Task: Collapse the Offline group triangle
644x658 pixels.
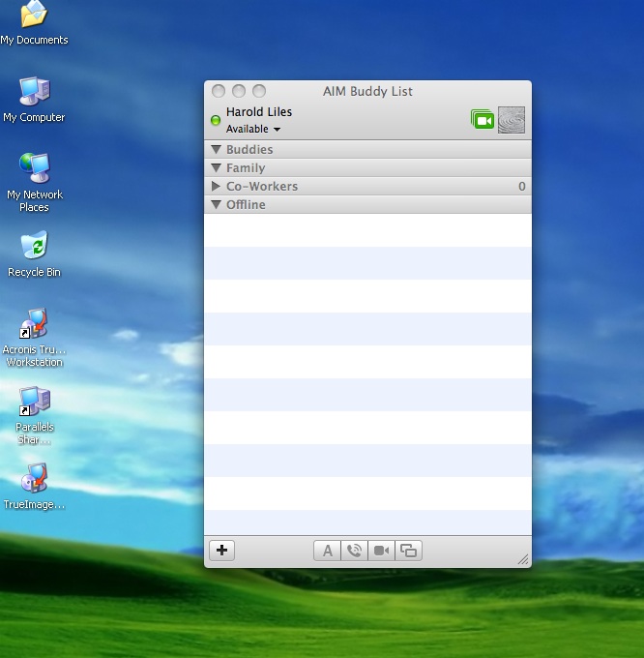Action: [x=216, y=204]
